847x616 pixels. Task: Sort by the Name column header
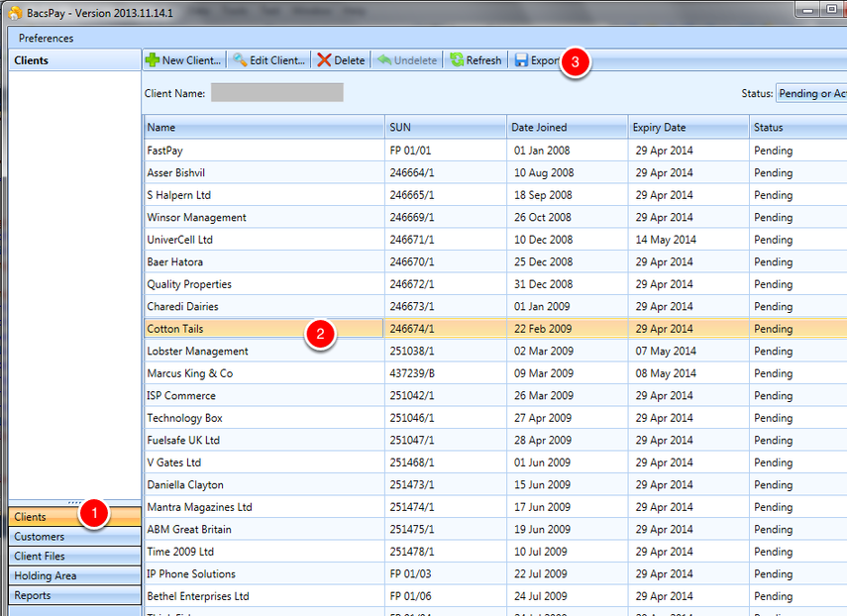pos(265,128)
